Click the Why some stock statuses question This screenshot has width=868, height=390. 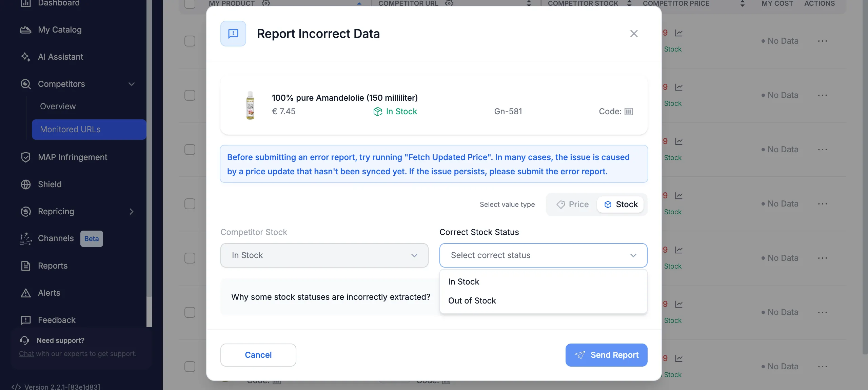(x=331, y=297)
